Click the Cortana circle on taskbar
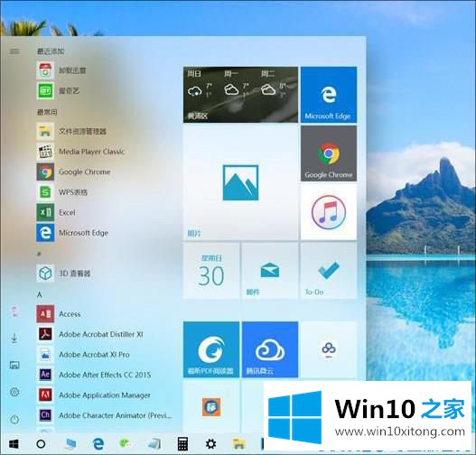The height and width of the screenshot is (455, 476). click(41, 444)
